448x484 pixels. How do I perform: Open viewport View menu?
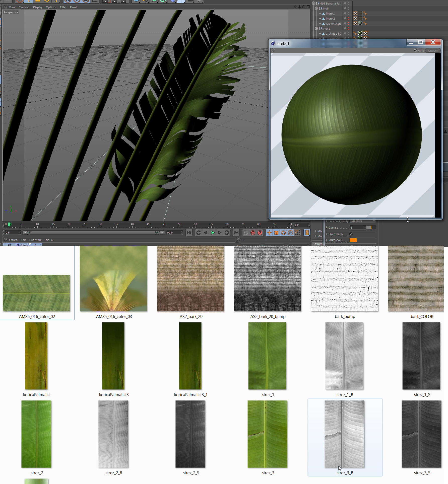[12, 7]
